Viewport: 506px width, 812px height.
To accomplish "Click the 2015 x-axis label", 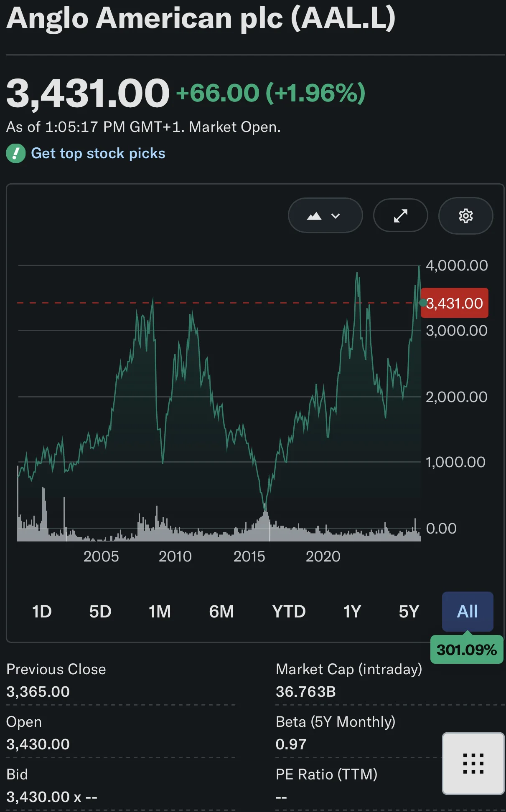I will (249, 557).
